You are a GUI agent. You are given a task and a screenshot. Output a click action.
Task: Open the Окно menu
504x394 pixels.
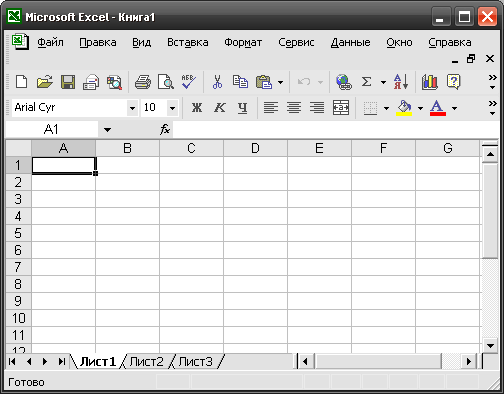399,42
